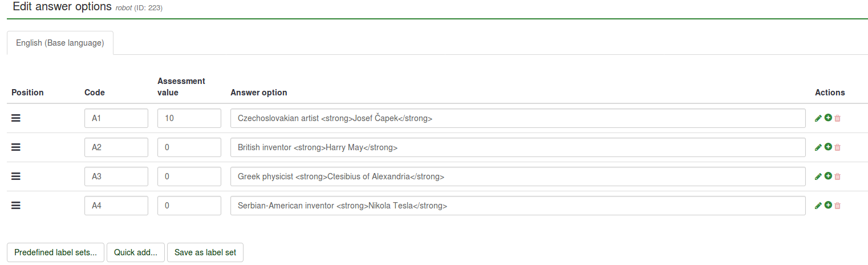Edit the Josef Čapek answer text field
Viewport: 868px width, 265px height.
point(518,118)
